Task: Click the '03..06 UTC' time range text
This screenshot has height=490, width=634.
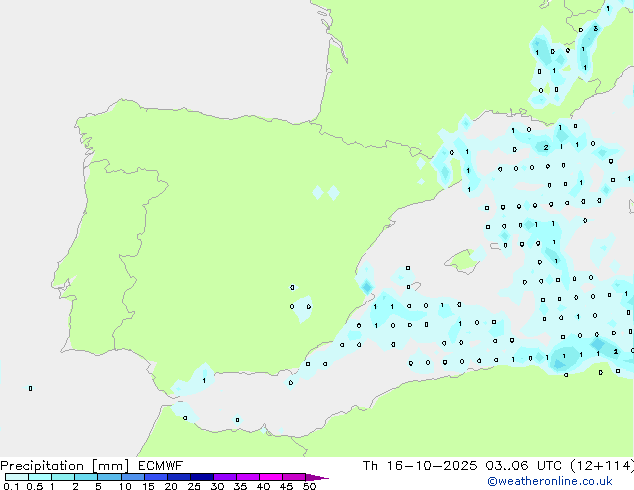Action: pos(523,465)
